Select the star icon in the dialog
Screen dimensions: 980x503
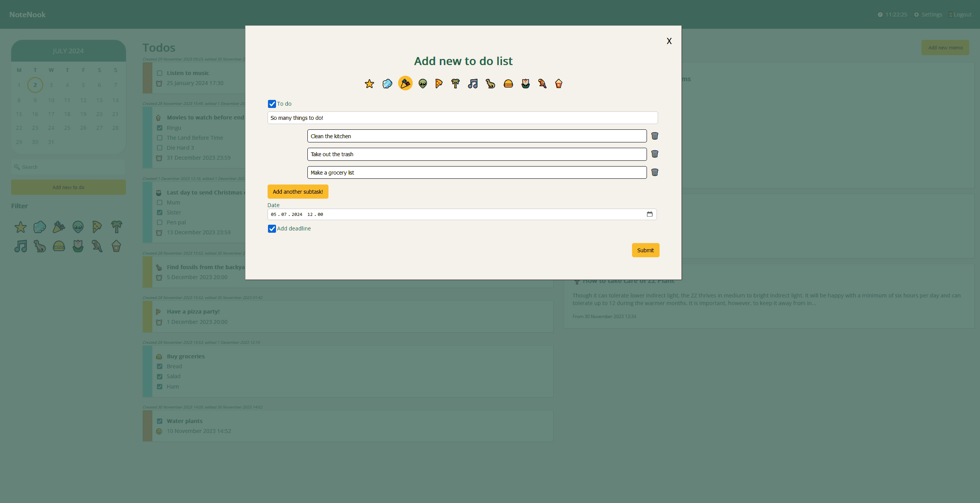pos(369,83)
